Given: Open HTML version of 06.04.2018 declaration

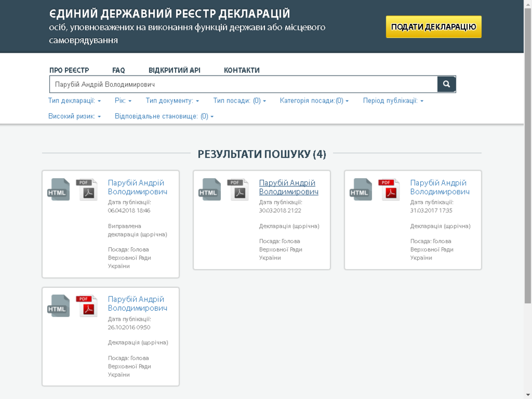Looking at the screenshot, I should click(58, 190).
